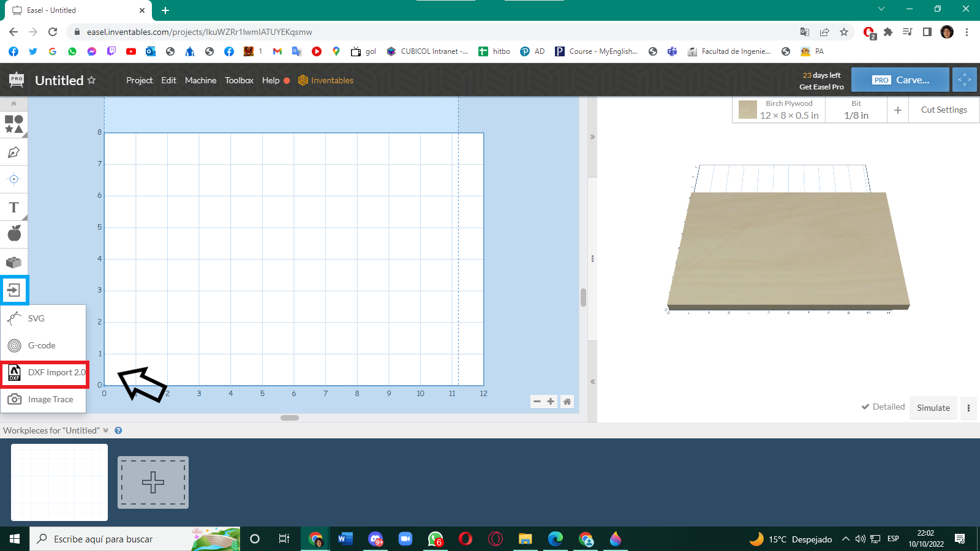Click the Import icon in left toolbar
This screenshot has height=551, width=980.
[14, 290]
